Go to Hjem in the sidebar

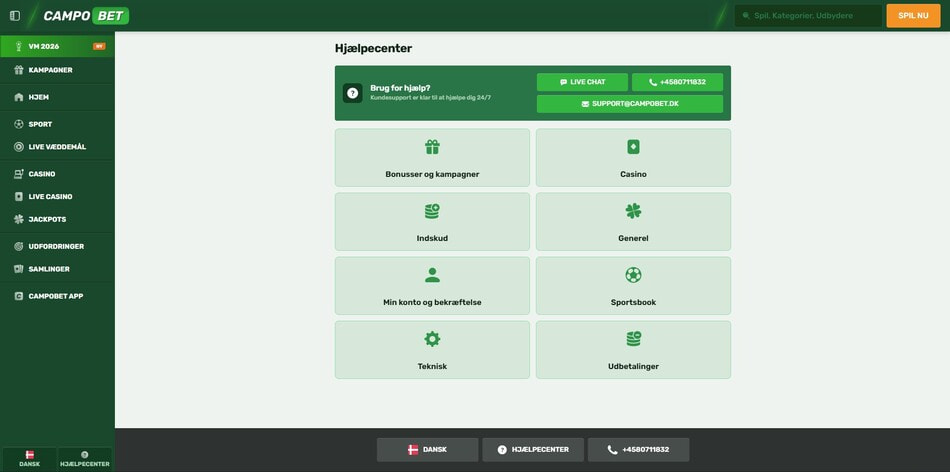click(57, 97)
